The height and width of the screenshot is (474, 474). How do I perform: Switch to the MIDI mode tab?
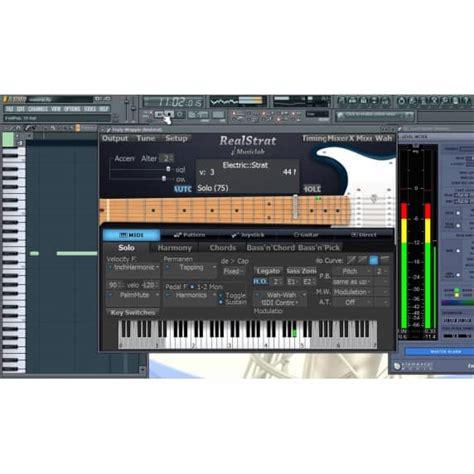(131, 235)
